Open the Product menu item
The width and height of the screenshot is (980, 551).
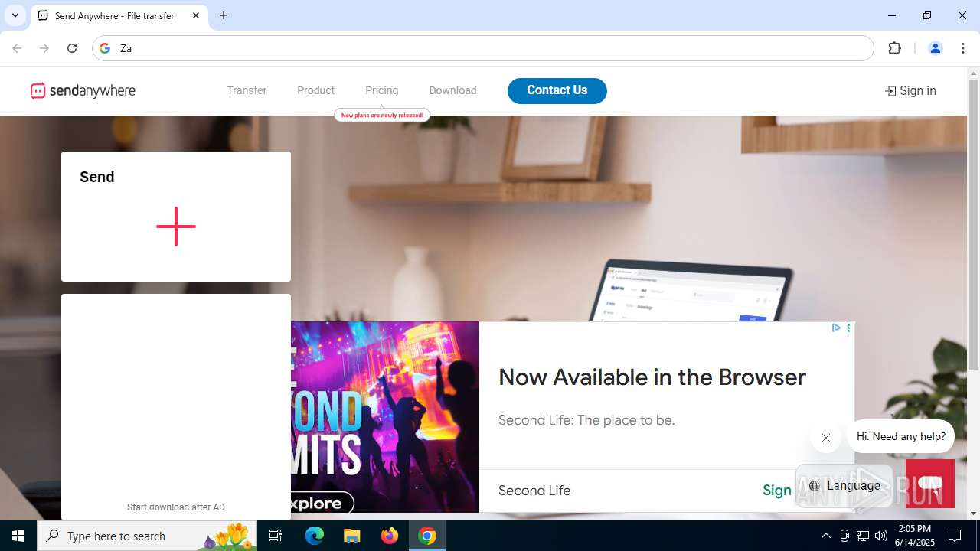(315, 90)
